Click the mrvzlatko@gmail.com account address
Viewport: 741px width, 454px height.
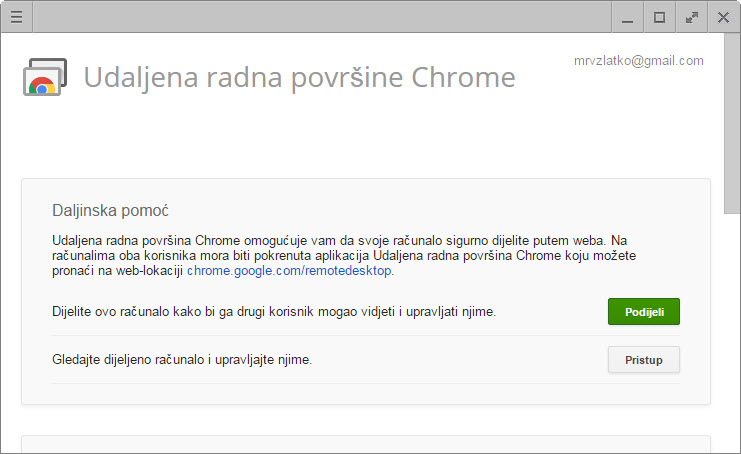point(638,60)
